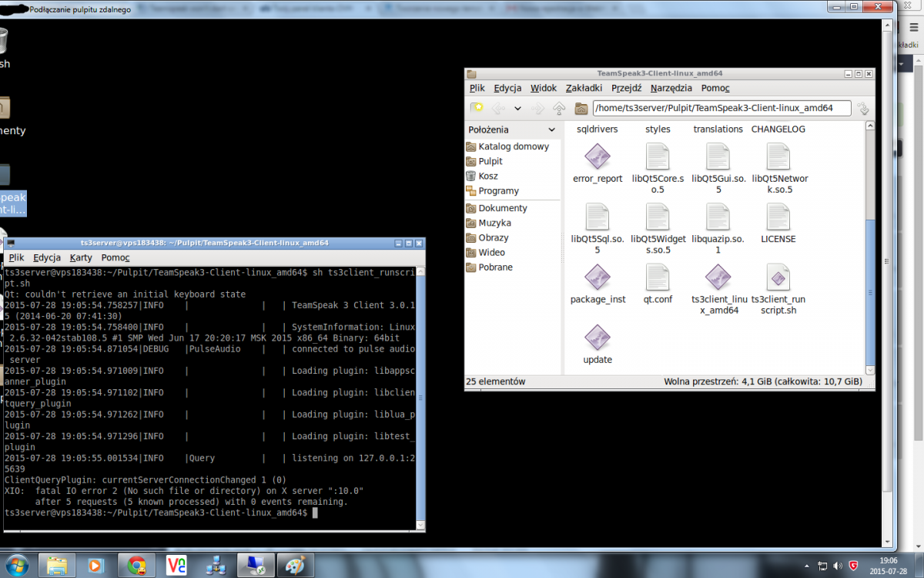Open the Edycja menu in the file manager
This screenshot has width=924, height=578.
(x=507, y=88)
